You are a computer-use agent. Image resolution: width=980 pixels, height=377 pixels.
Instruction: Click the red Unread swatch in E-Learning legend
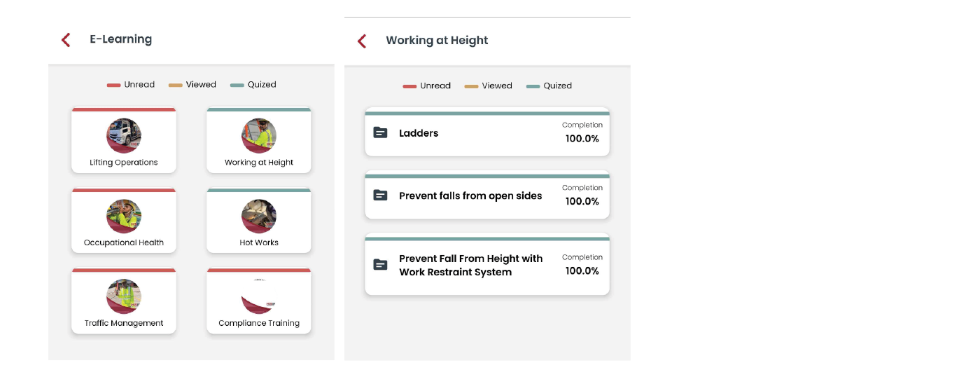(x=113, y=85)
